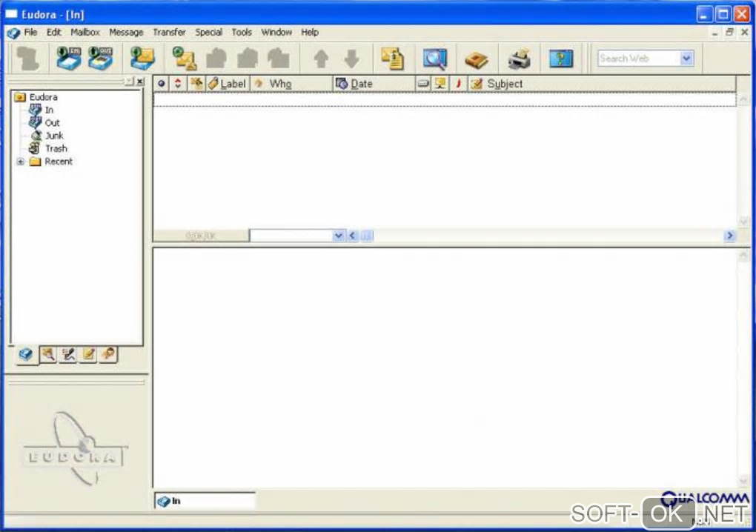Viewport: 756px width, 532px height.
Task: Click the Next Message down arrow
Action: (352, 59)
